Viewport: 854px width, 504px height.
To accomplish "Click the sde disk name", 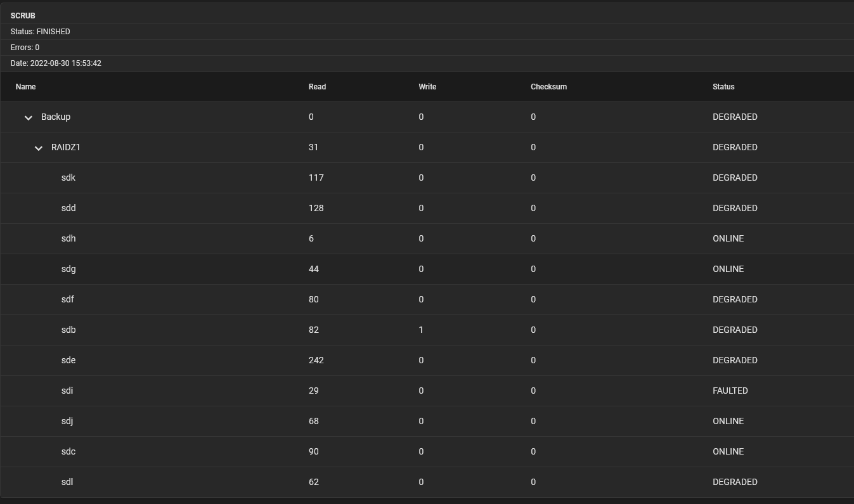I will pyautogui.click(x=68, y=360).
